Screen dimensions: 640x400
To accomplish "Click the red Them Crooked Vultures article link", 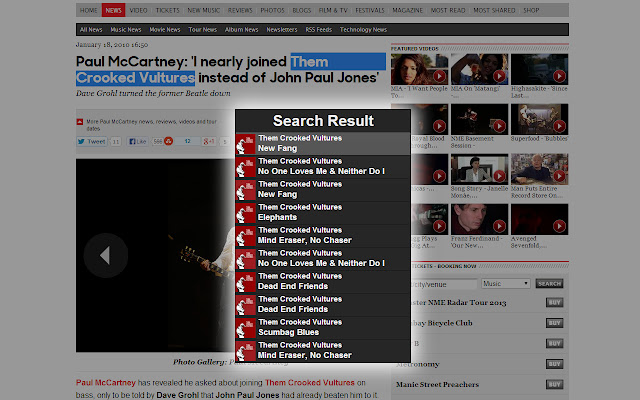I will point(310,383).
